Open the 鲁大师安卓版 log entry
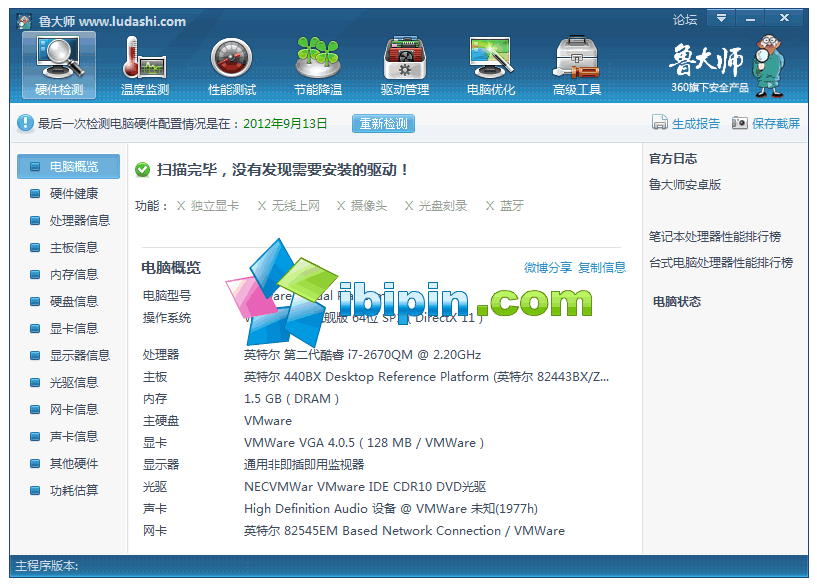The image size is (817, 586). coord(685,185)
